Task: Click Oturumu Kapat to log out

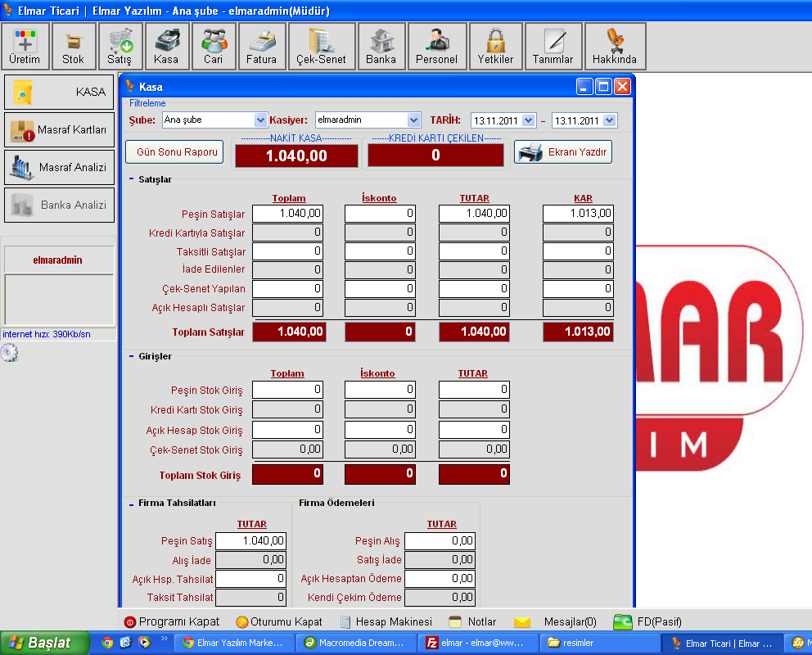Action: pyautogui.click(x=279, y=622)
